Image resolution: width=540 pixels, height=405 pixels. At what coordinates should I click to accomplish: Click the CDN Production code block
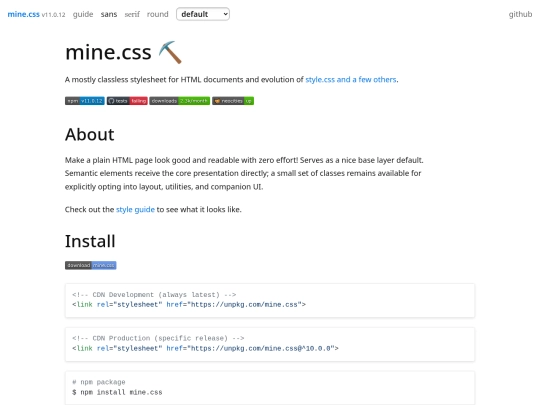[x=270, y=344]
